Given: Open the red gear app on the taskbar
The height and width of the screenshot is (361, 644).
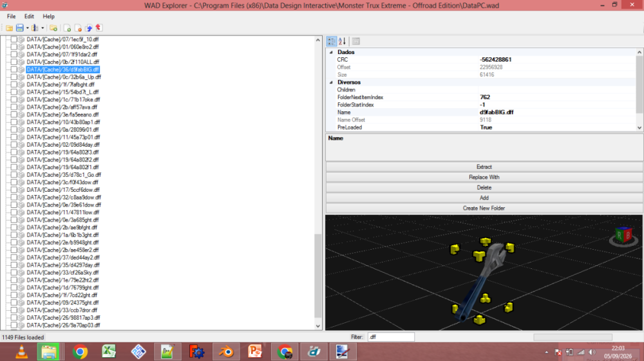Looking at the screenshot, I should coord(196,352).
